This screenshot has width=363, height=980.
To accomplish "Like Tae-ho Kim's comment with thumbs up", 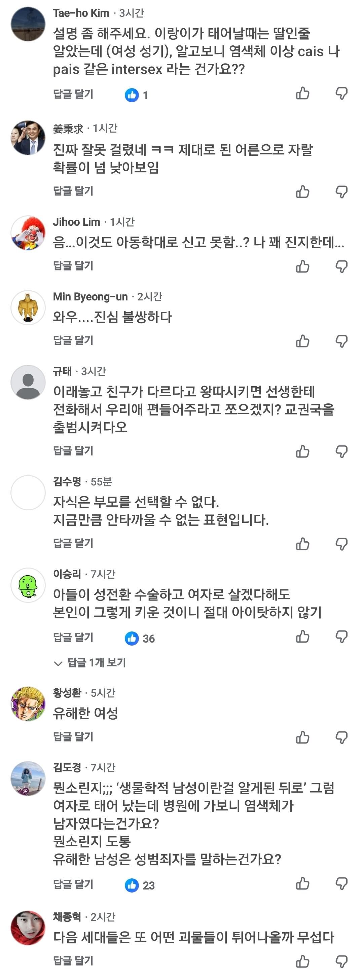I will click(x=303, y=93).
